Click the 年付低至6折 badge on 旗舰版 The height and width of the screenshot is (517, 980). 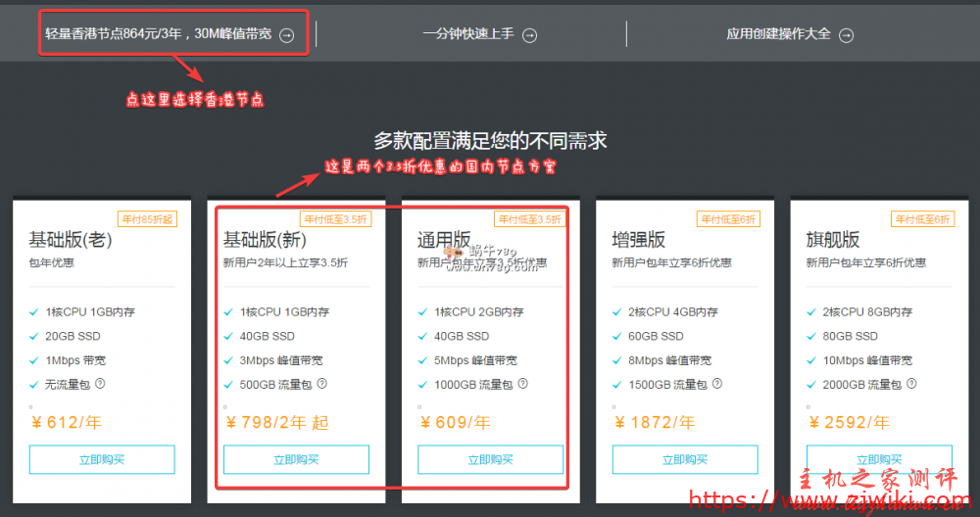(922, 219)
